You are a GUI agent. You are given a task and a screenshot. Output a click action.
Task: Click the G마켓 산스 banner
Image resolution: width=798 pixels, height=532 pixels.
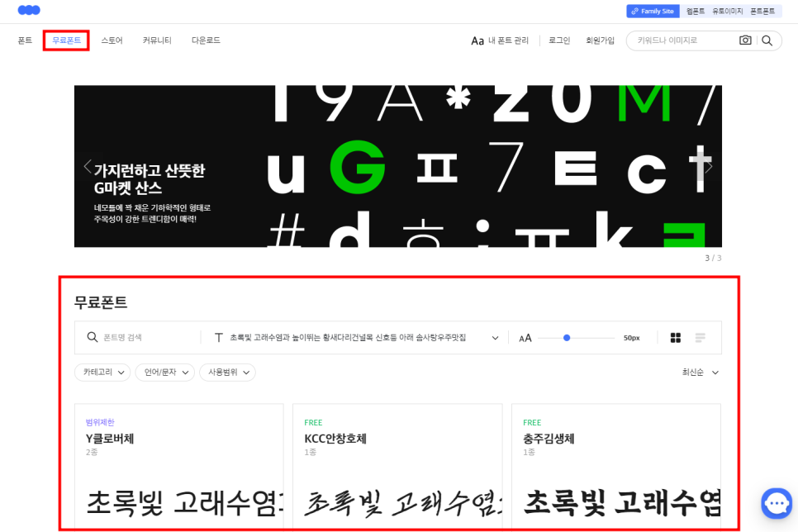(x=398, y=166)
